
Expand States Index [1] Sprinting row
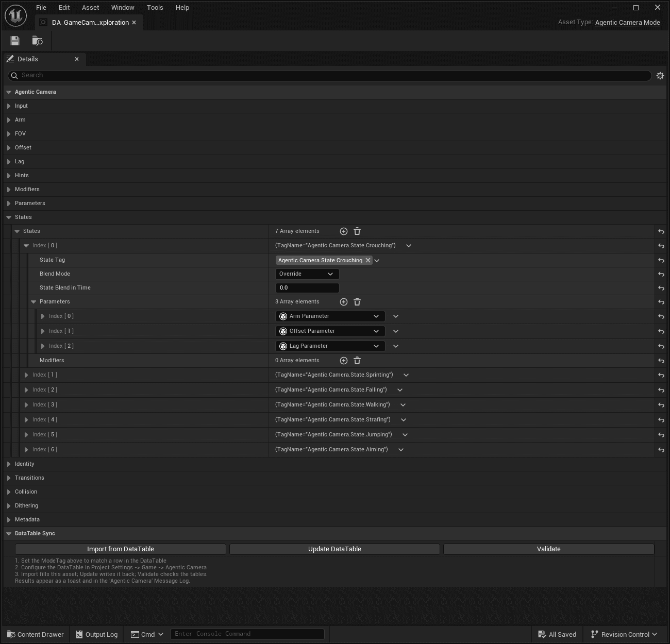click(26, 375)
